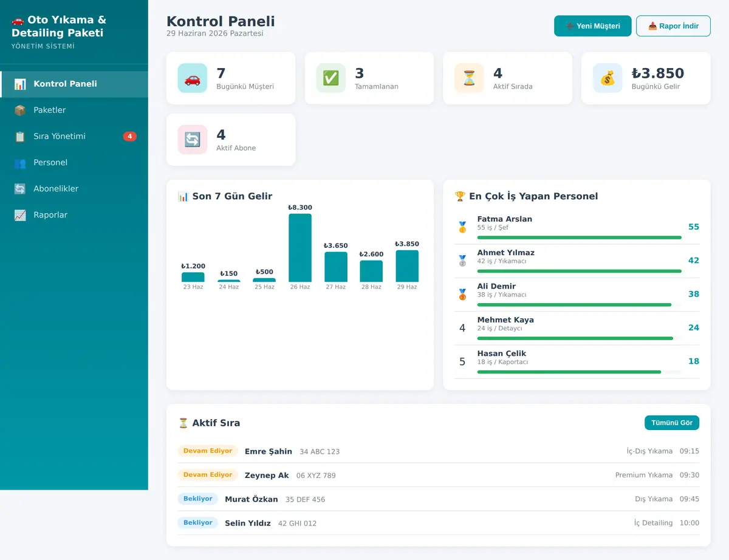Open the Paketler menu item
Viewport: 729px width, 560px height.
[74, 110]
